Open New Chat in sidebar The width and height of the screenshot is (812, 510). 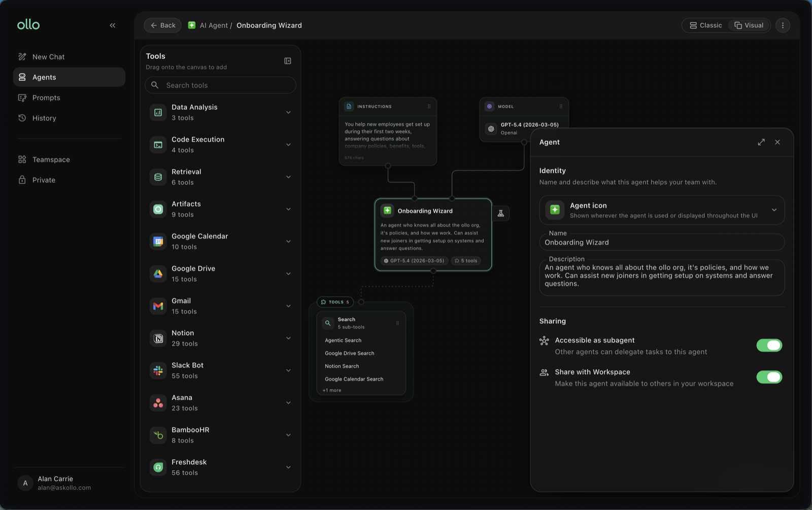69,57
